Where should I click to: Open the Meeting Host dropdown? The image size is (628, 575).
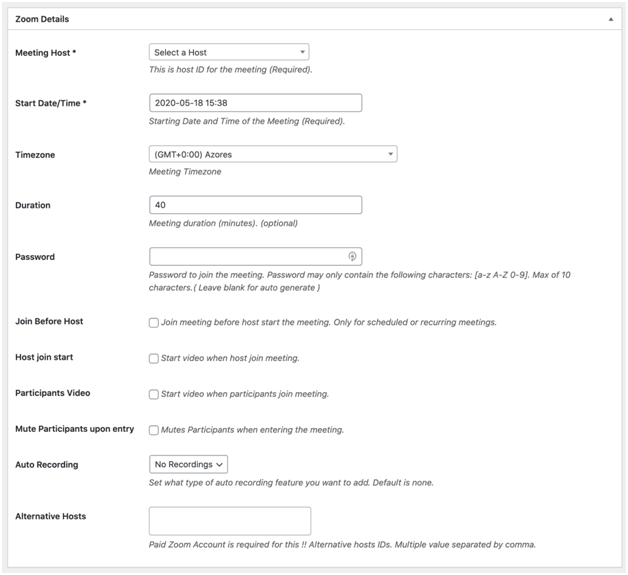pyautogui.click(x=229, y=52)
